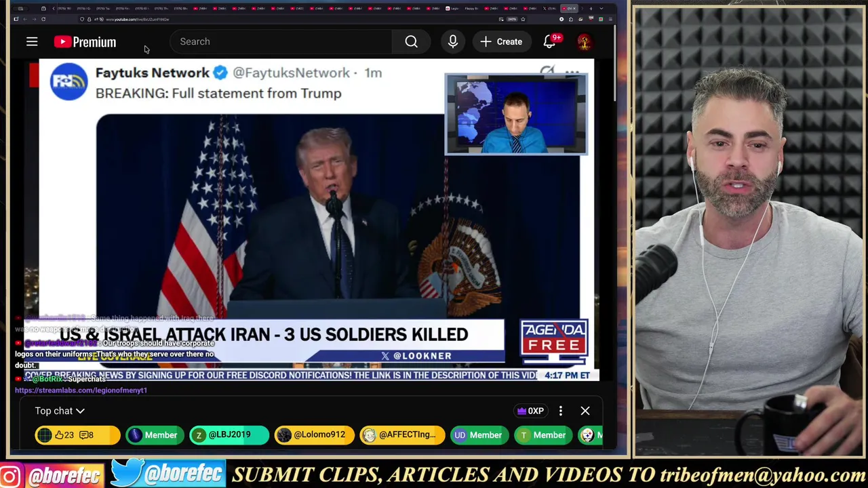This screenshot has height=488, width=868.
Task: Open the @AFFECTing super chat chip
Action: [x=402, y=435]
